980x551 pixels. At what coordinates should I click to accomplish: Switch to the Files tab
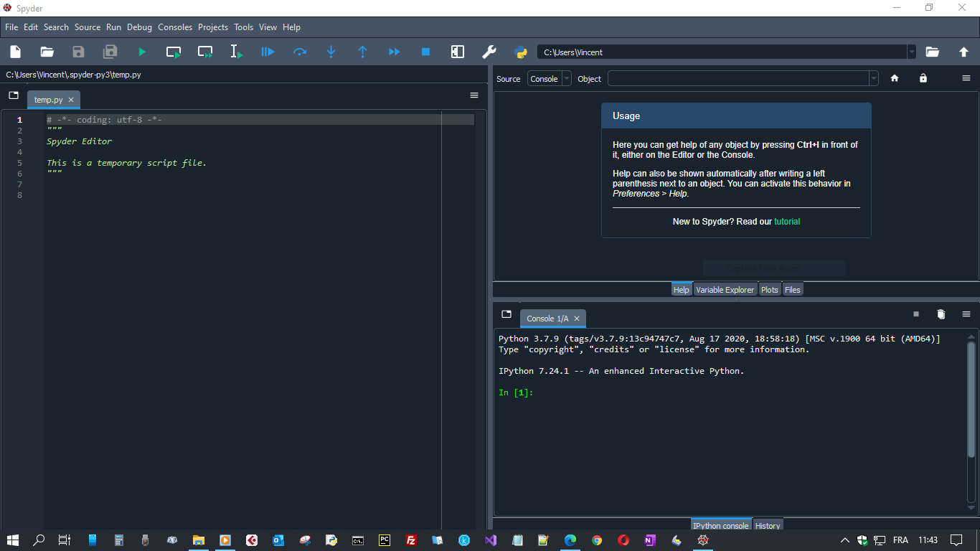point(792,290)
